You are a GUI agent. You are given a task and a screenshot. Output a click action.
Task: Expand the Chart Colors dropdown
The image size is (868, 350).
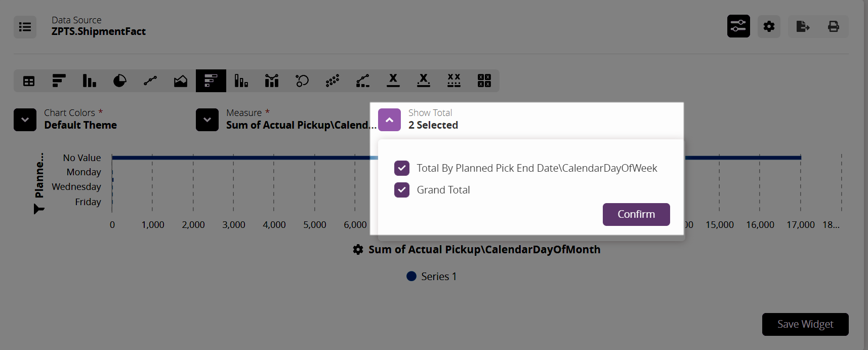tap(25, 120)
